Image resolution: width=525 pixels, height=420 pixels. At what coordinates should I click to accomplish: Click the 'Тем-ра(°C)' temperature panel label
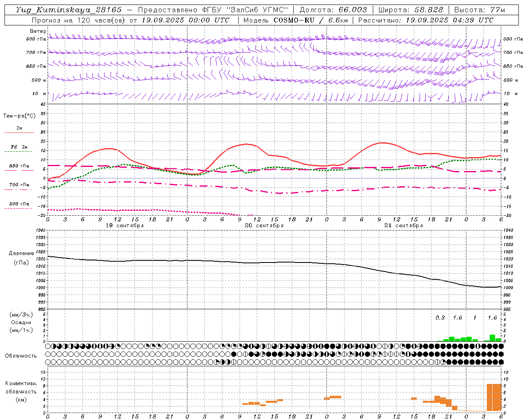pyautogui.click(x=19, y=116)
